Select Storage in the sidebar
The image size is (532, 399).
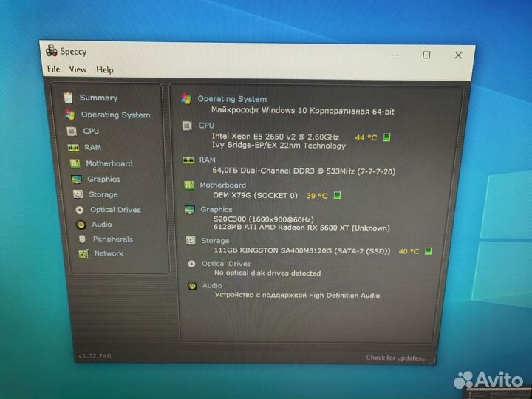[x=103, y=194]
